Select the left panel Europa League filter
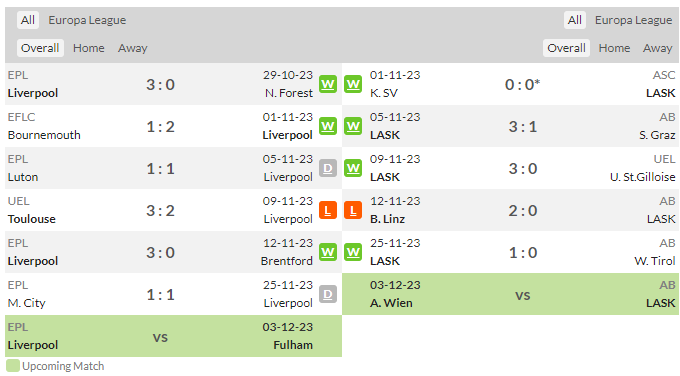This screenshot has width=680, height=376. (x=87, y=20)
